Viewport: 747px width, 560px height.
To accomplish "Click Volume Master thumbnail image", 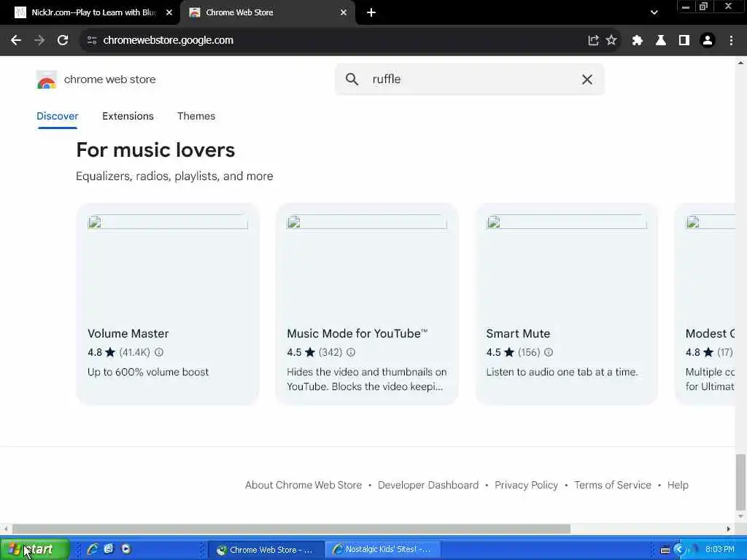I will click(x=168, y=222).
